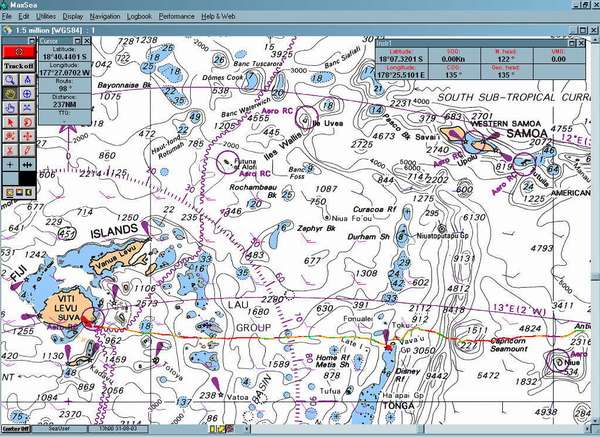Click the red chart status bar icon

click(230, 429)
